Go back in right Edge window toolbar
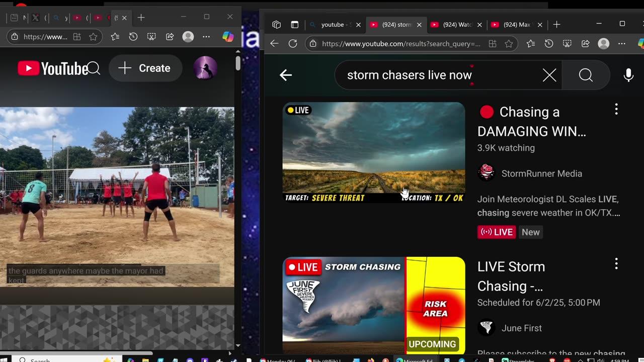This screenshot has width=644, height=362. 274,44
